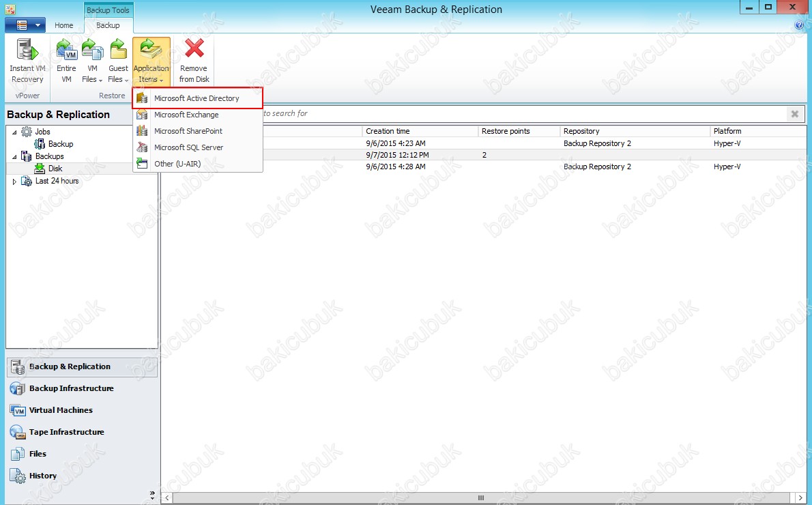The width and height of the screenshot is (812, 505).
Task: Click the horizontal scrollbar thumb
Action: coord(481,497)
